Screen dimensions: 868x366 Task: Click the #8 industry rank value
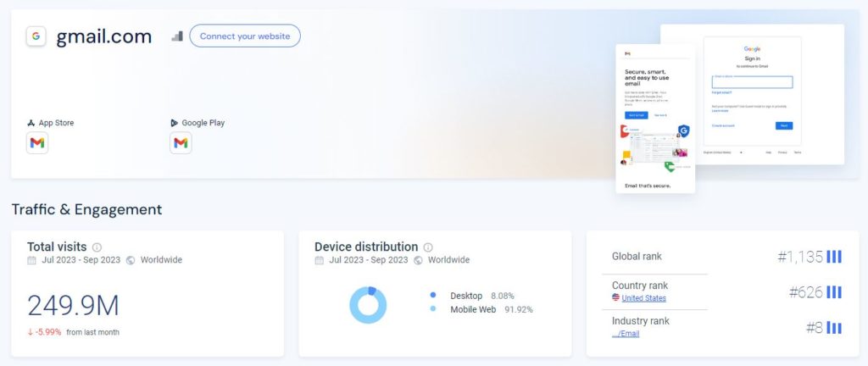pos(815,328)
